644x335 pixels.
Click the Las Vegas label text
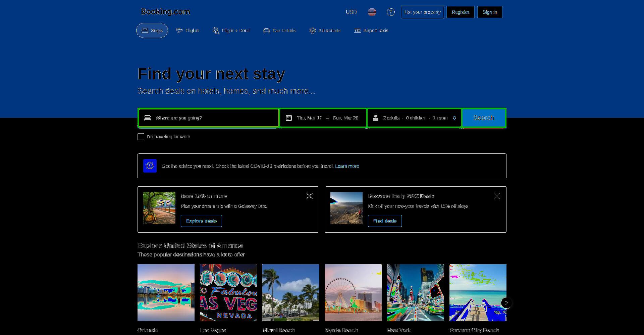pyautogui.click(x=213, y=330)
